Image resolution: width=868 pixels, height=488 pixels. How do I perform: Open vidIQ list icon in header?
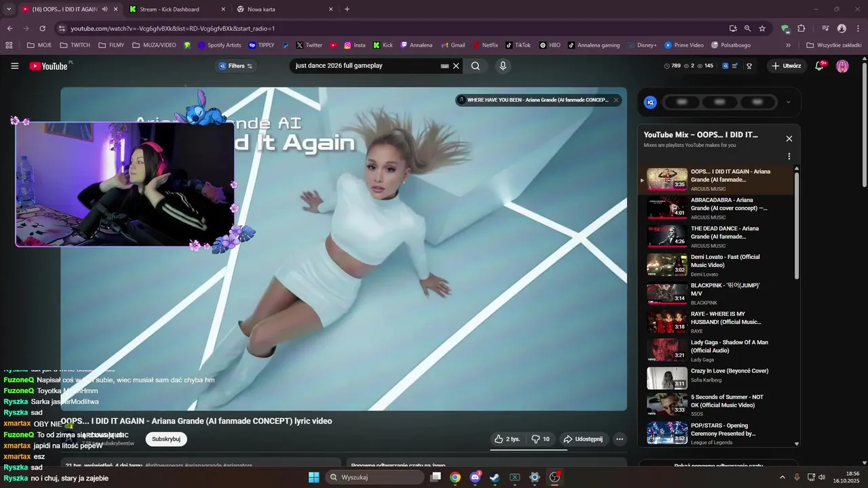click(736, 66)
